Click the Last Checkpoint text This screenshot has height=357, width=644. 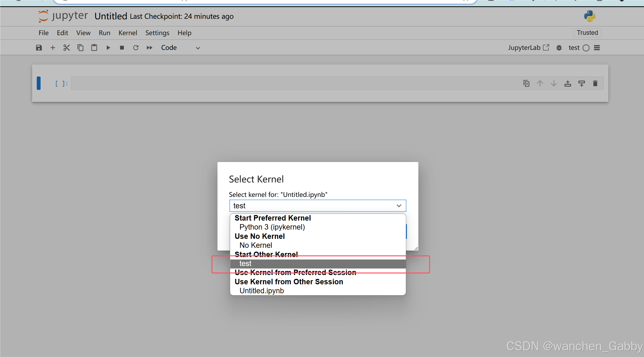(x=182, y=16)
